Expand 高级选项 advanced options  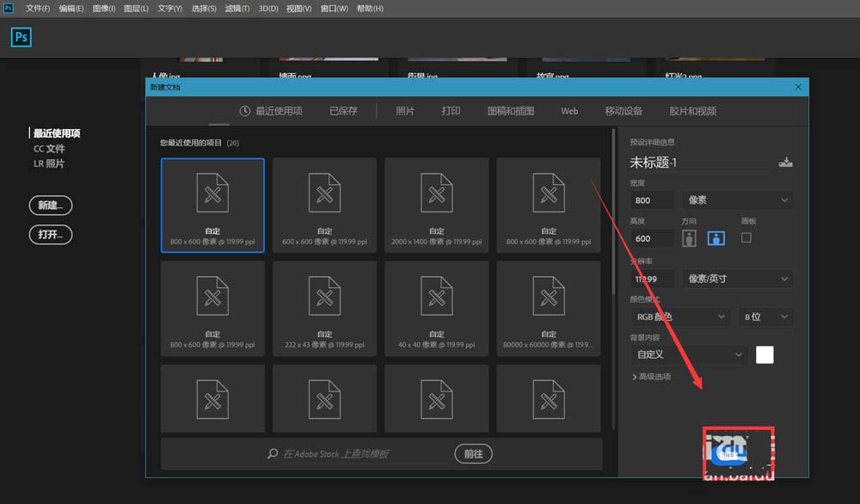coord(651,377)
